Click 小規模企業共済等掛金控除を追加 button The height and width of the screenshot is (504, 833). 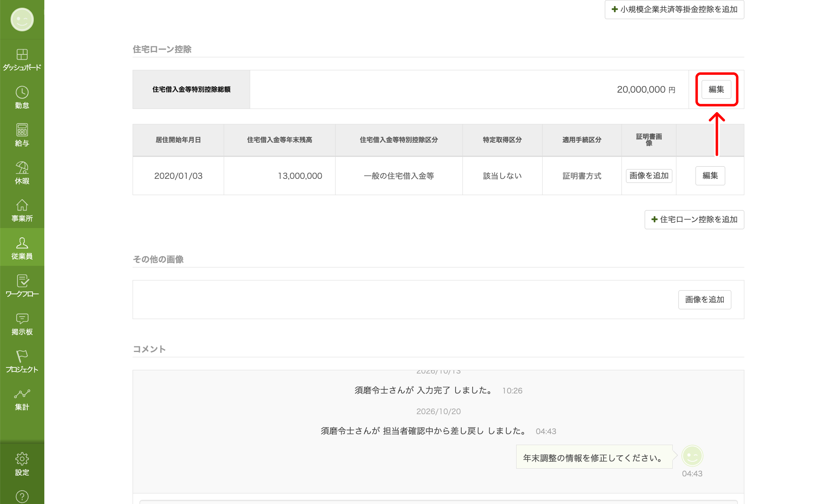point(674,9)
